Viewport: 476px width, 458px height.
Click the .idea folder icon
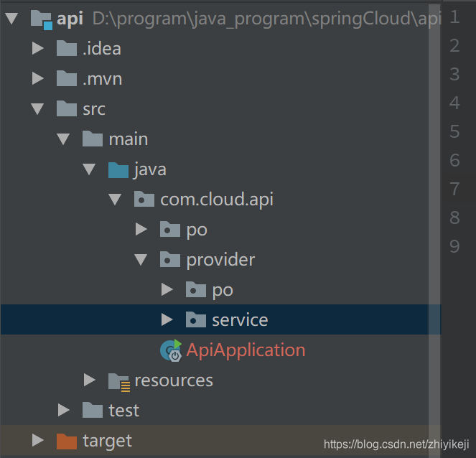(67, 48)
